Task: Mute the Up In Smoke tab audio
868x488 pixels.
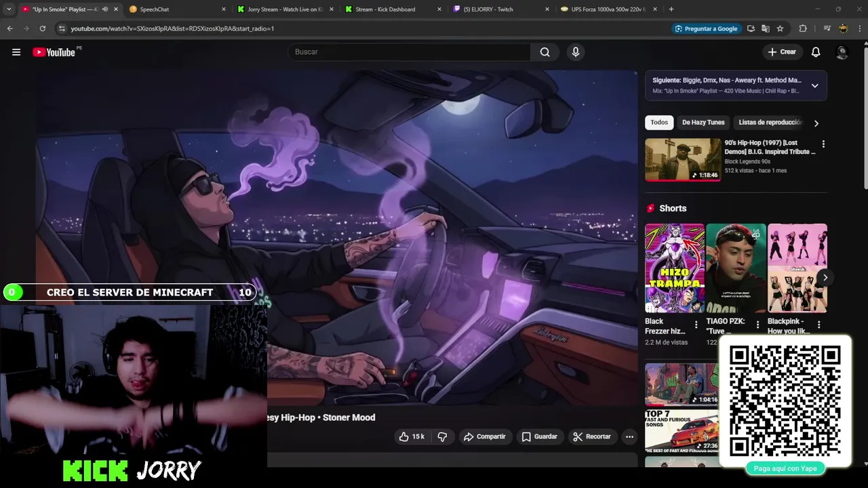Action: click(x=104, y=9)
